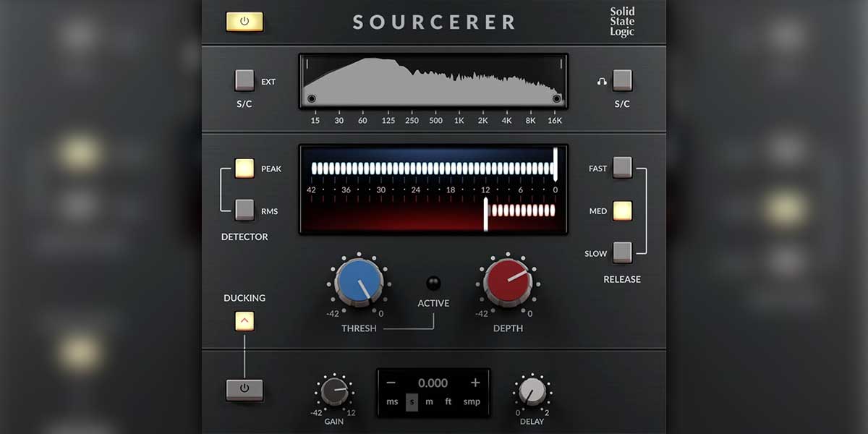Click the 24 marking on the meter scale
The image size is (868, 434).
415,190
